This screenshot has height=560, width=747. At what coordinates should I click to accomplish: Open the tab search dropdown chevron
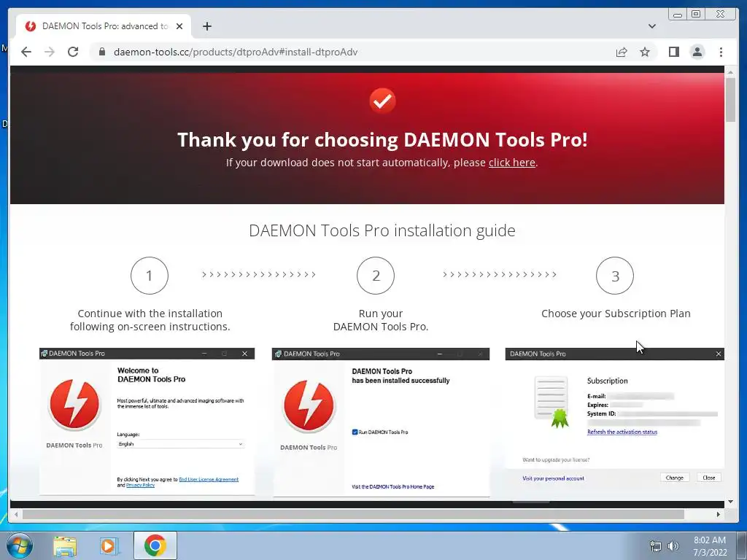click(x=651, y=26)
